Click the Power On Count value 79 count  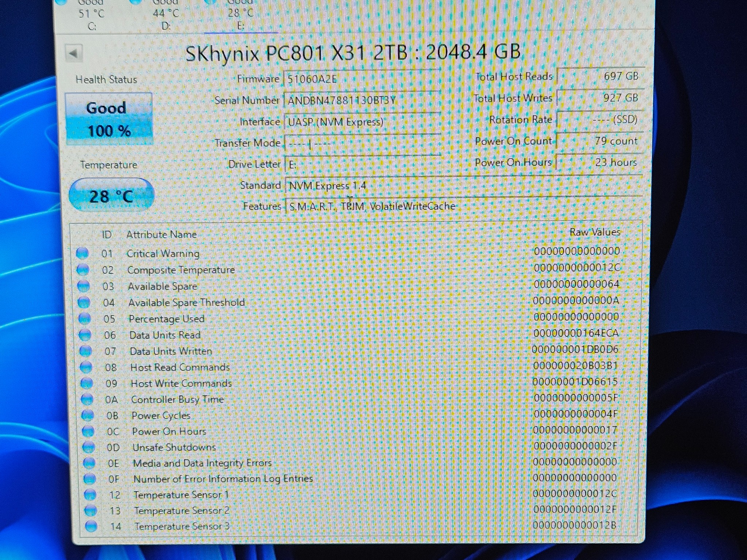[x=599, y=141]
